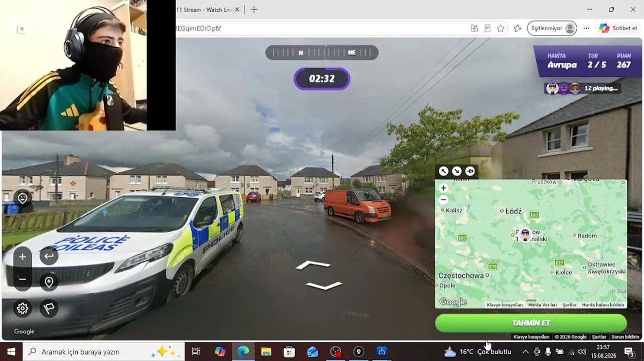Zoom out on the guess map
Image resolution: width=644 pixels, height=361 pixels.
443,200
